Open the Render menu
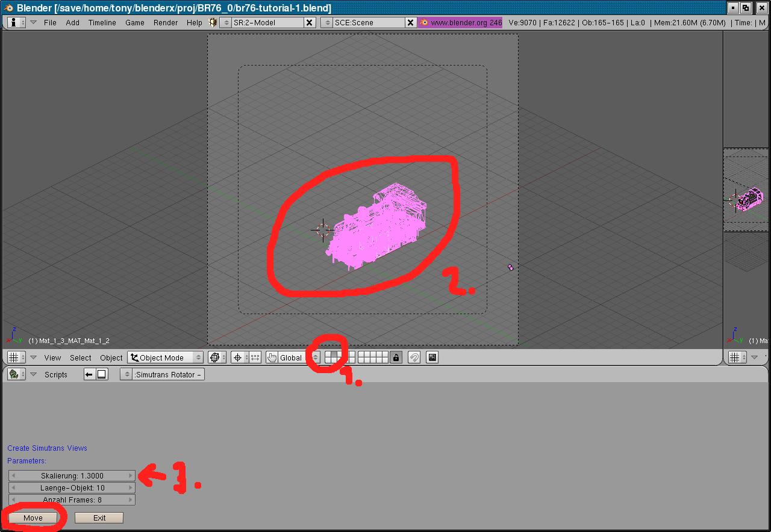The width and height of the screenshot is (771, 532). click(165, 22)
